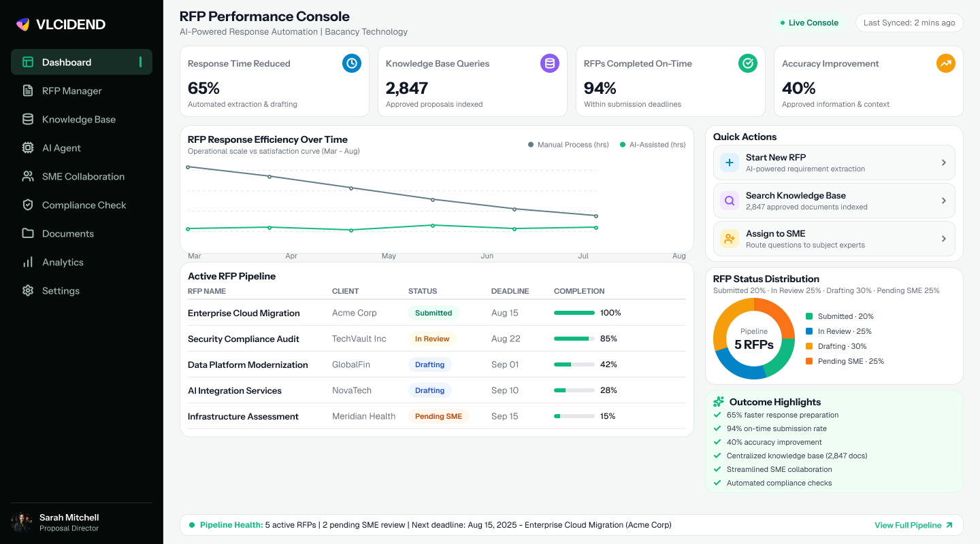Image resolution: width=980 pixels, height=544 pixels.
Task: Click the Meridian Health client cell
Action: [363, 416]
